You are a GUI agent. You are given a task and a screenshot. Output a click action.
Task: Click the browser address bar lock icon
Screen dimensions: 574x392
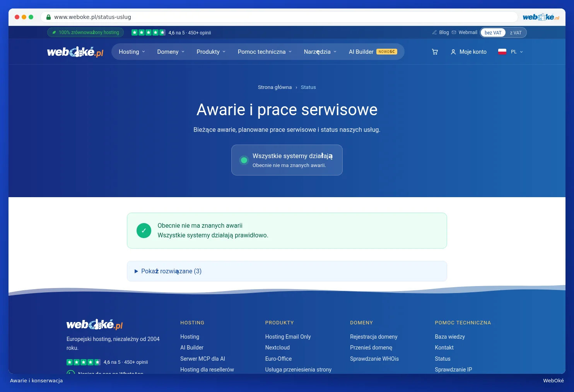pos(48,17)
